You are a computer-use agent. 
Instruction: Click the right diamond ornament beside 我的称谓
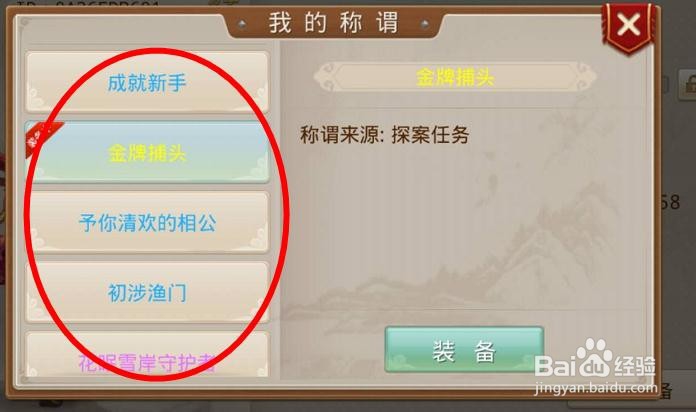[425, 24]
